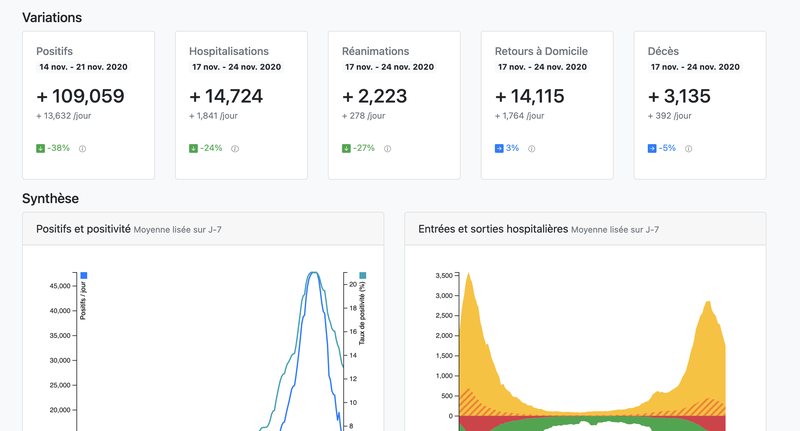The width and height of the screenshot is (800, 431).
Task: Click the info icon beside -38% Positifs
Action: click(x=82, y=149)
